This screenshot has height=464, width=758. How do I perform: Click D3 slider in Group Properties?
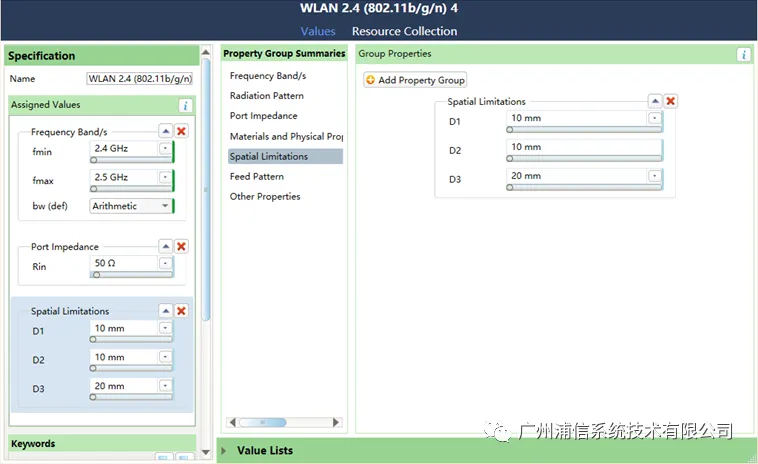click(x=584, y=188)
